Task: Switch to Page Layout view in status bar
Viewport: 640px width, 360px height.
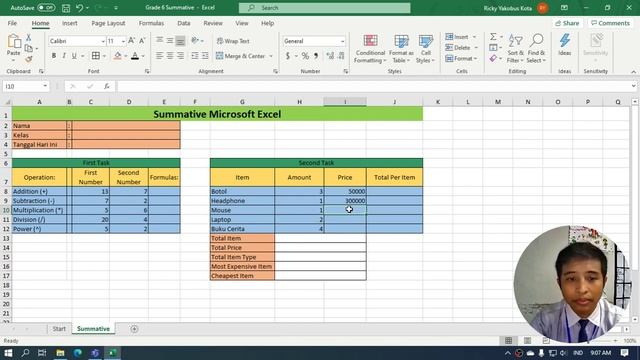Action: pyautogui.click(x=527, y=341)
